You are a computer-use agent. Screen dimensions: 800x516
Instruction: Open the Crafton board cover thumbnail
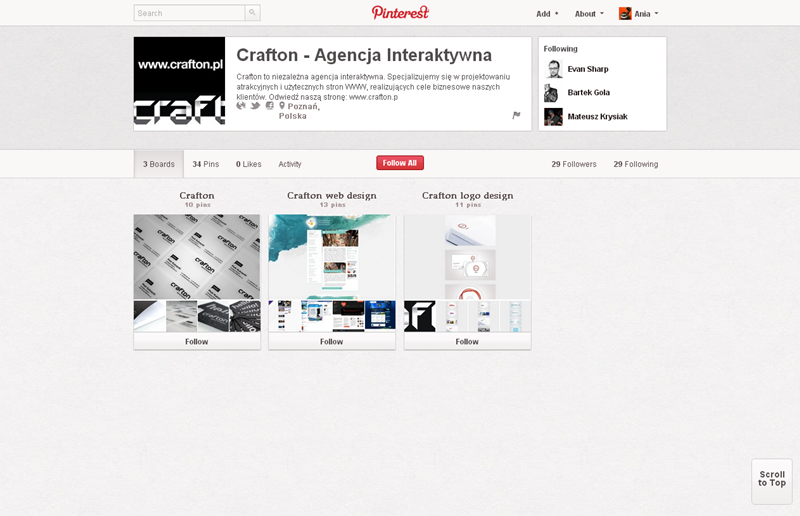tap(197, 257)
